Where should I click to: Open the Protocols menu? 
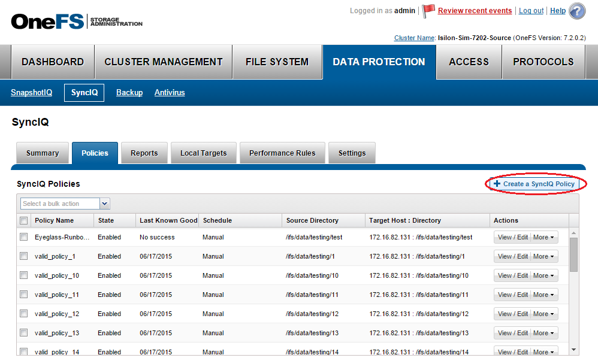[x=543, y=62]
